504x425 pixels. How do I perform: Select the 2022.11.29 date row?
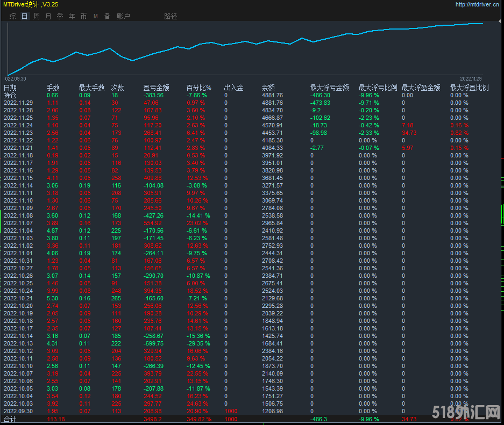pos(18,103)
